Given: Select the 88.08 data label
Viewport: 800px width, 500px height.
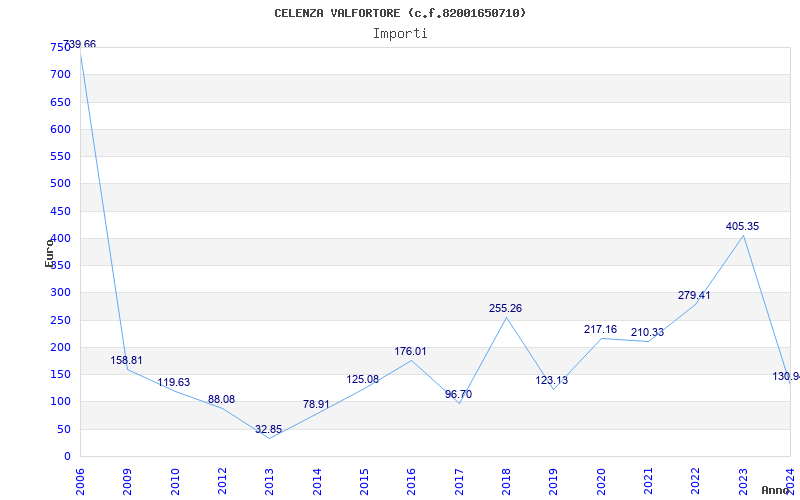Looking at the screenshot, I should [x=221, y=399].
